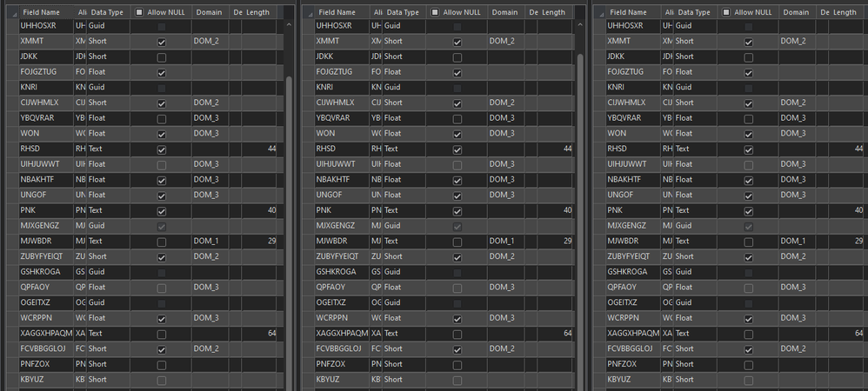Viewport: 868px width, 391px height.
Task: Open DOM_1 domain cell for MJWBDR, left table
Action: click(x=210, y=242)
